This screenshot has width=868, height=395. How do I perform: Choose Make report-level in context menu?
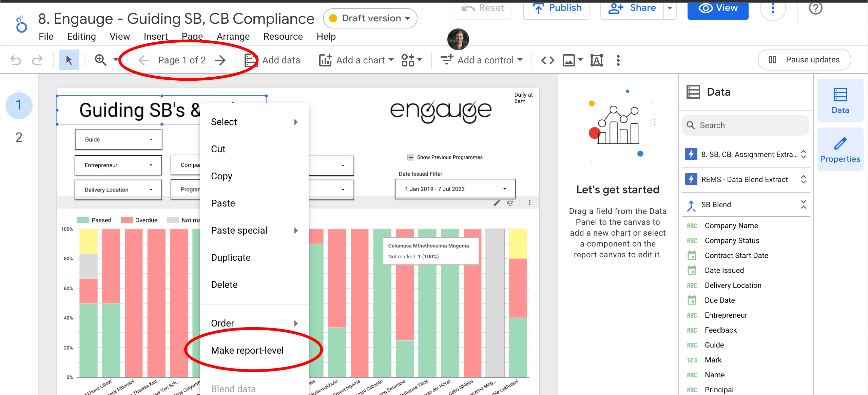click(x=247, y=350)
